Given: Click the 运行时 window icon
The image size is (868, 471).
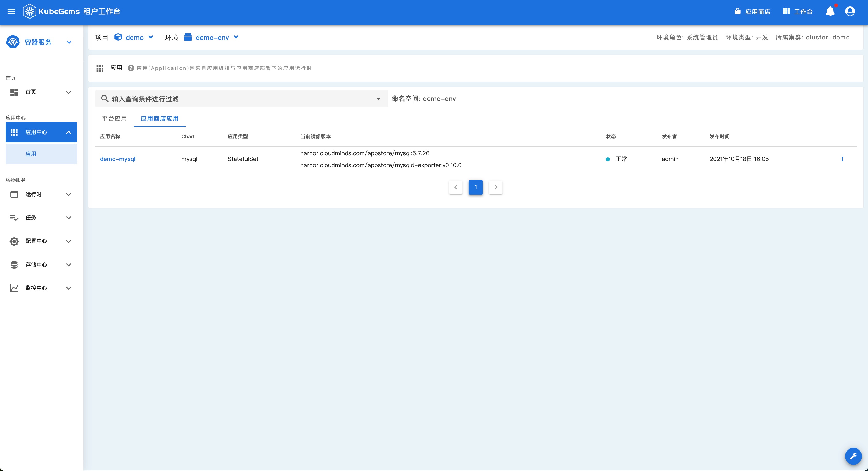Looking at the screenshot, I should pos(14,195).
